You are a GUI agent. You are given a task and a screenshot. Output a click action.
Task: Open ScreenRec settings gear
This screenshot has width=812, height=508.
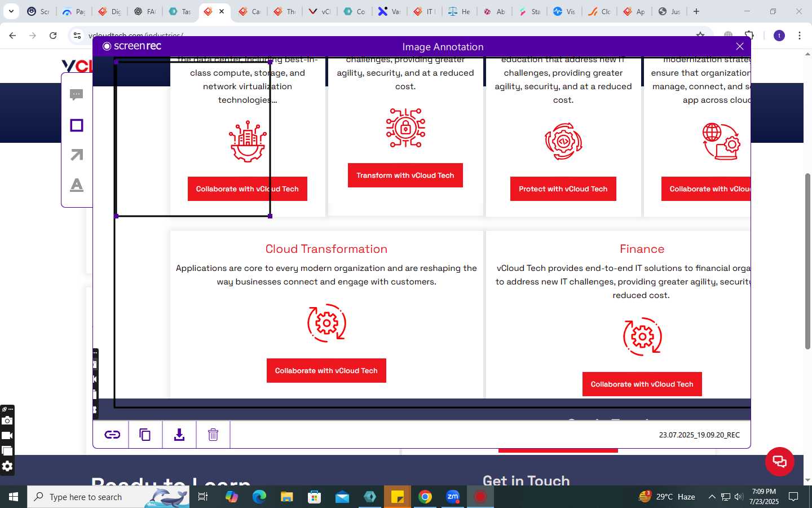(7, 466)
